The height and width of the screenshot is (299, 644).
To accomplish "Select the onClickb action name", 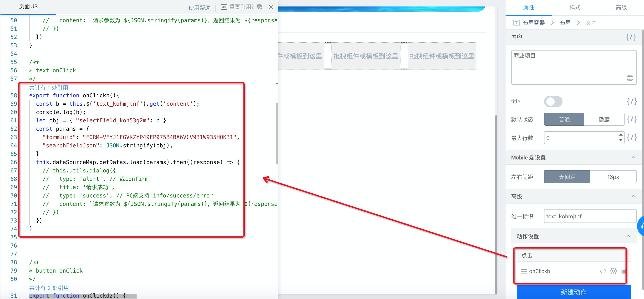I will click(x=539, y=271).
